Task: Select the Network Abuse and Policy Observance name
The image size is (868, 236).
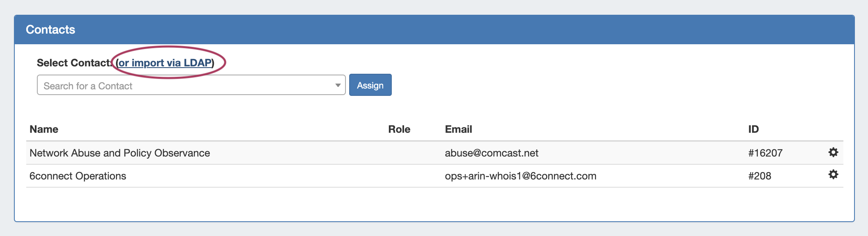Action: [x=120, y=153]
